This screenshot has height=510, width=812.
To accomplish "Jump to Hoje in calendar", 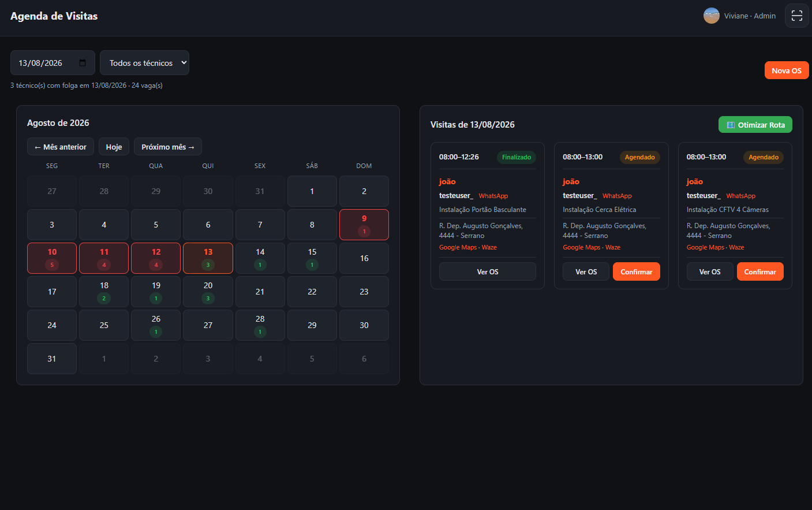I will pyautogui.click(x=114, y=147).
